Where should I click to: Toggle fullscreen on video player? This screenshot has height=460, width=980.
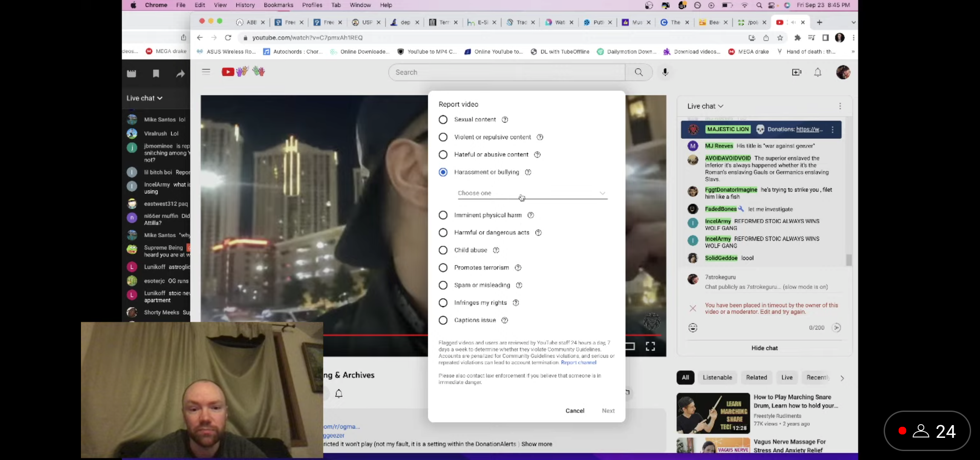650,347
